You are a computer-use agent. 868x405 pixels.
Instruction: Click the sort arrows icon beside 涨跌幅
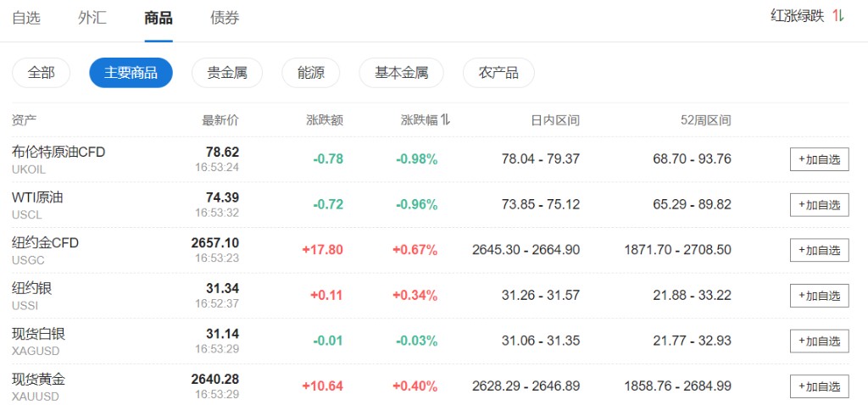(x=445, y=120)
